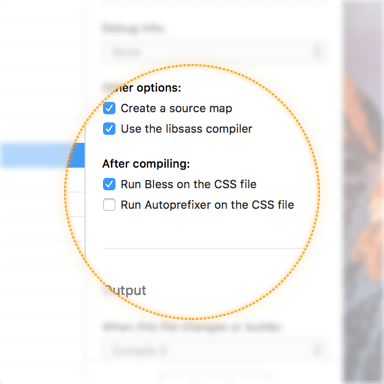Click the Run Autoprefixer on the CSS file text
384x384 pixels.
pos(207,205)
